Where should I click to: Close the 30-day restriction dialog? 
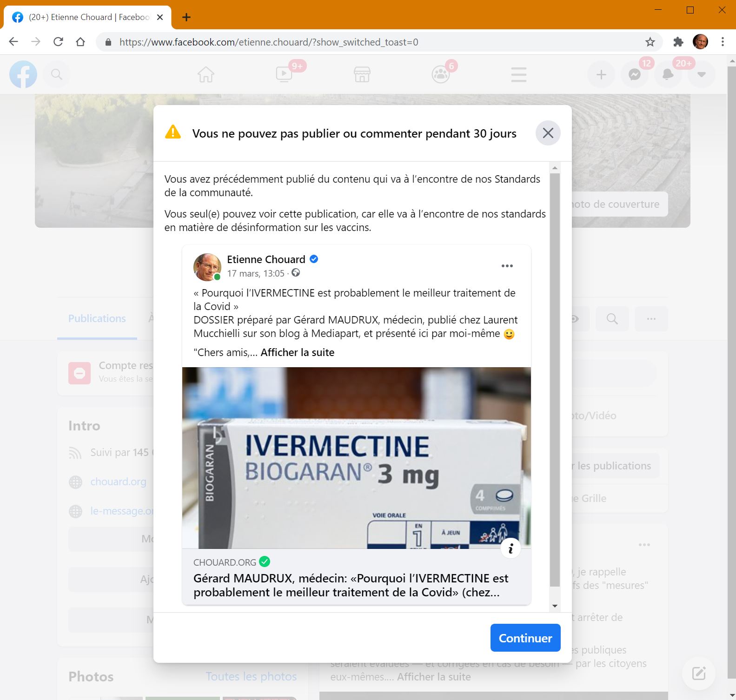point(548,133)
